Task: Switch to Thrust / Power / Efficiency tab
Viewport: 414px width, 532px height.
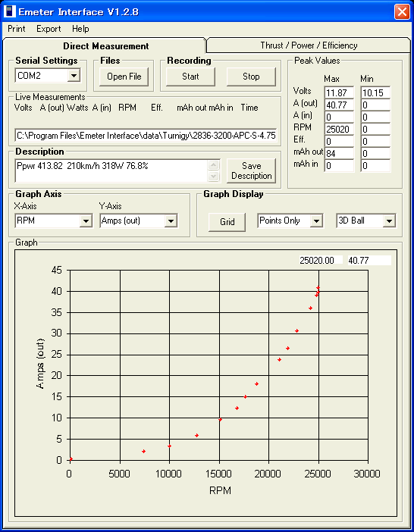Action: coord(309,45)
